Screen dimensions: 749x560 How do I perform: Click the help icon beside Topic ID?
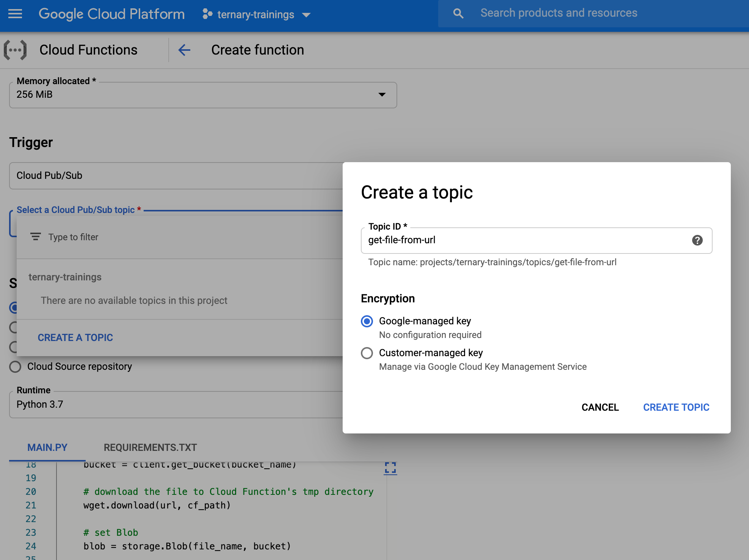point(698,240)
